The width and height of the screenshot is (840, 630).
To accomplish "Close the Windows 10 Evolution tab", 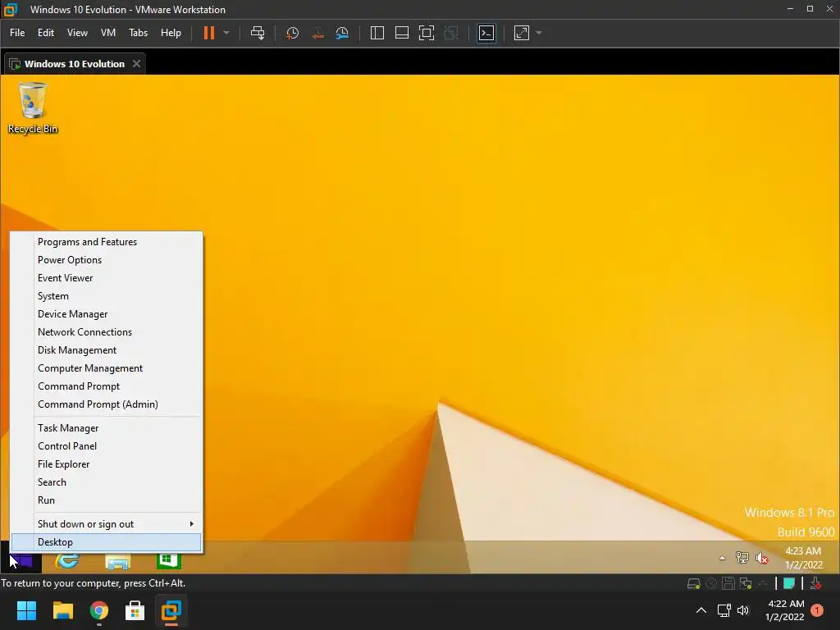I will pyautogui.click(x=137, y=64).
